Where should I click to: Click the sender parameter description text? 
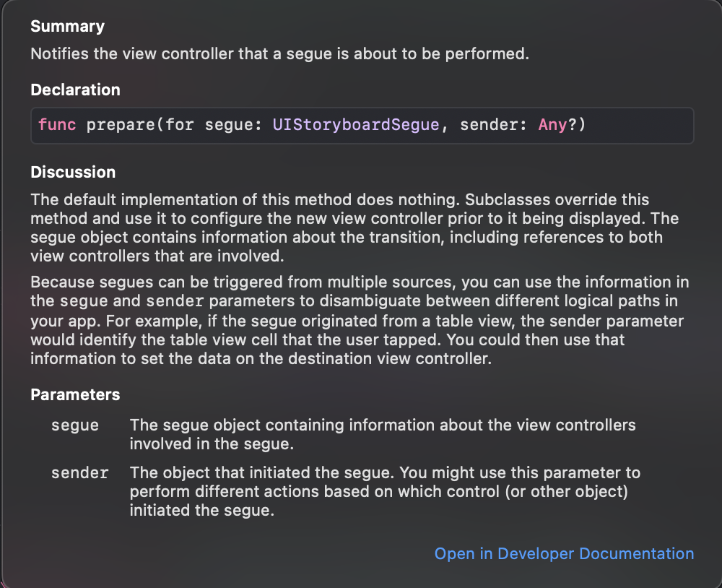384,491
